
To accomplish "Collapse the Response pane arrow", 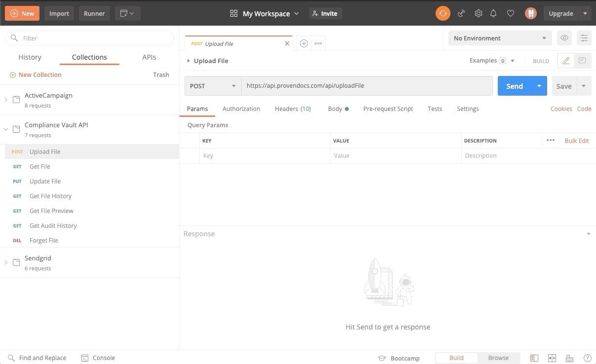I will [588, 234].
